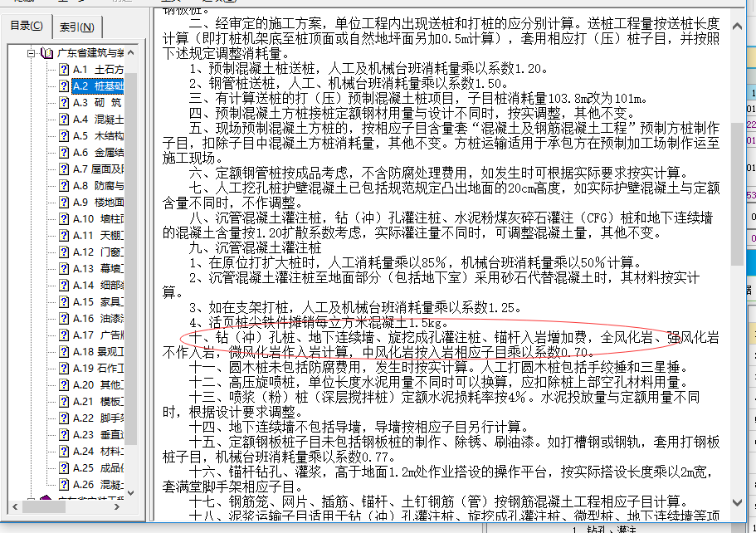Click the topic icon next to A.16 油漆
756x533 pixels.
coord(64,318)
